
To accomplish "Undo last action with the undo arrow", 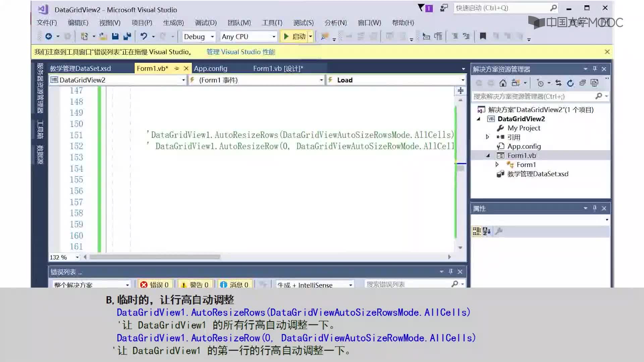I will (x=144, y=36).
